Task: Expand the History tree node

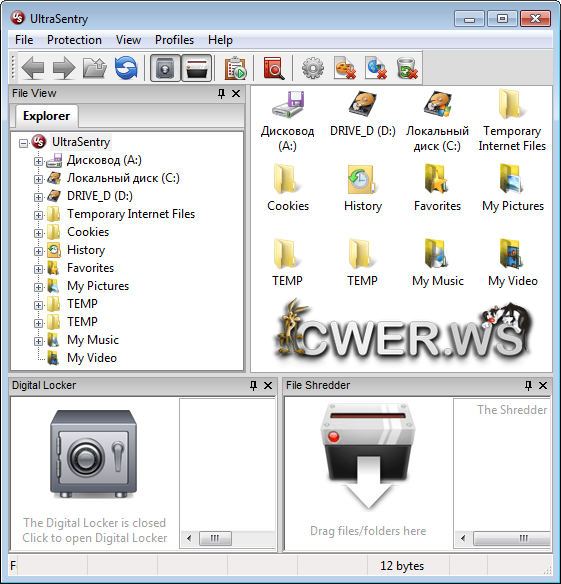Action: [38, 251]
